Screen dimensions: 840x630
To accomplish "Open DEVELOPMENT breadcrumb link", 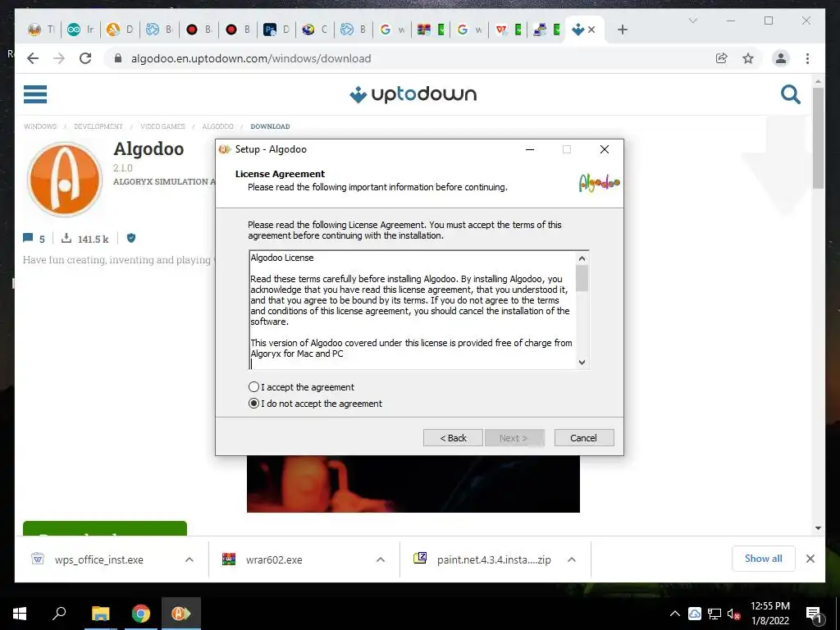I will click(98, 126).
